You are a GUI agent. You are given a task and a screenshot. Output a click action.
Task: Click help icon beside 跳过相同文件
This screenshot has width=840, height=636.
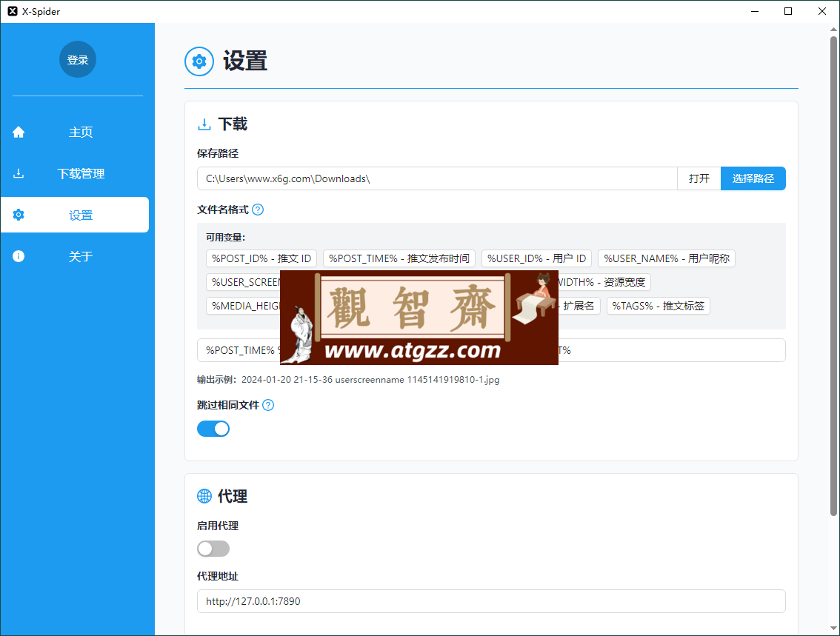pos(268,405)
